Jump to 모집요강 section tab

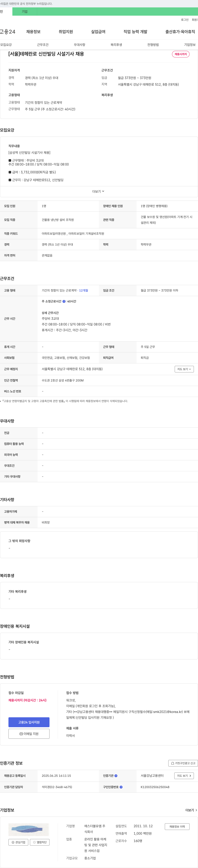click(x=6, y=45)
